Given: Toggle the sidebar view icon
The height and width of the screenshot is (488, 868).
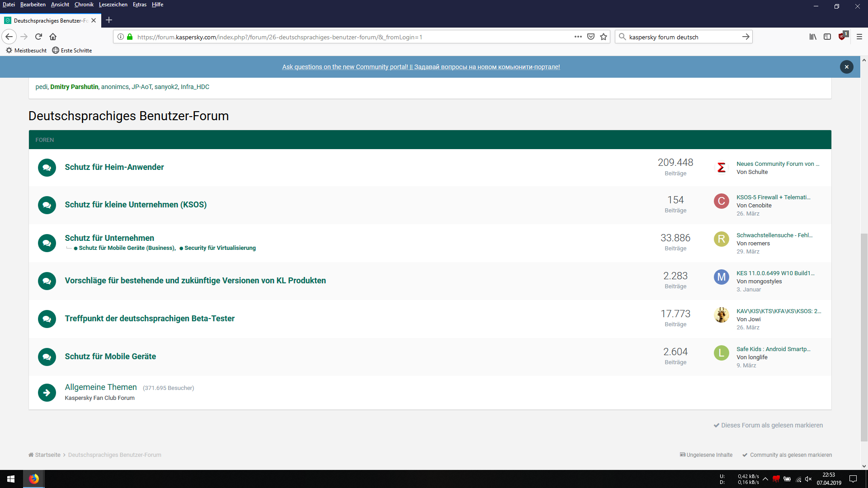Looking at the screenshot, I should point(827,37).
